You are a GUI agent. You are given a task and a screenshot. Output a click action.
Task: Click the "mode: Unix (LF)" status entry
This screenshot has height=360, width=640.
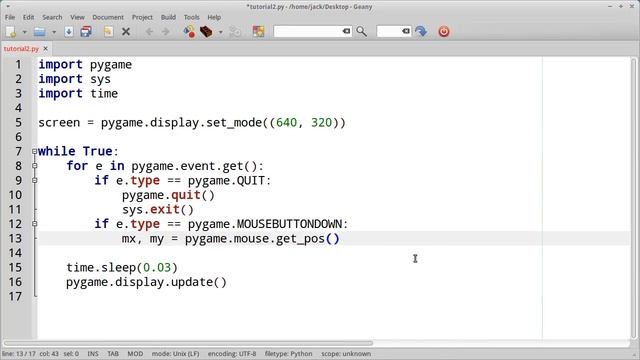[x=176, y=354]
